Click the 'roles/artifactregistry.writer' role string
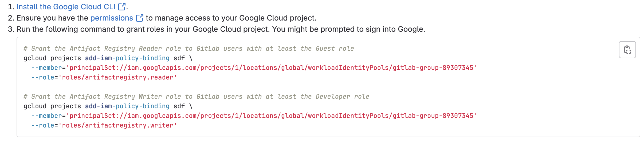 point(117,125)
